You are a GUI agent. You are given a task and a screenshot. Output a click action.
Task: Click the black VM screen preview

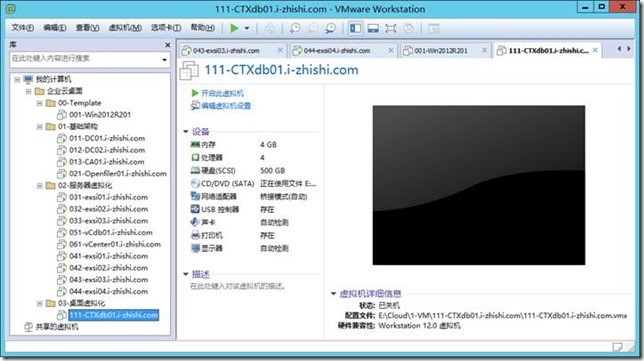pyautogui.click(x=478, y=185)
